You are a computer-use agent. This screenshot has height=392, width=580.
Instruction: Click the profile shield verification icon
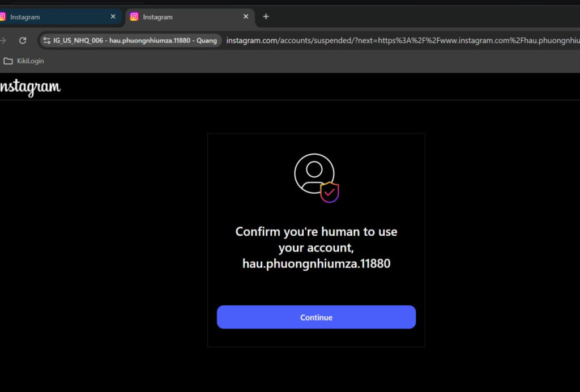(x=317, y=178)
